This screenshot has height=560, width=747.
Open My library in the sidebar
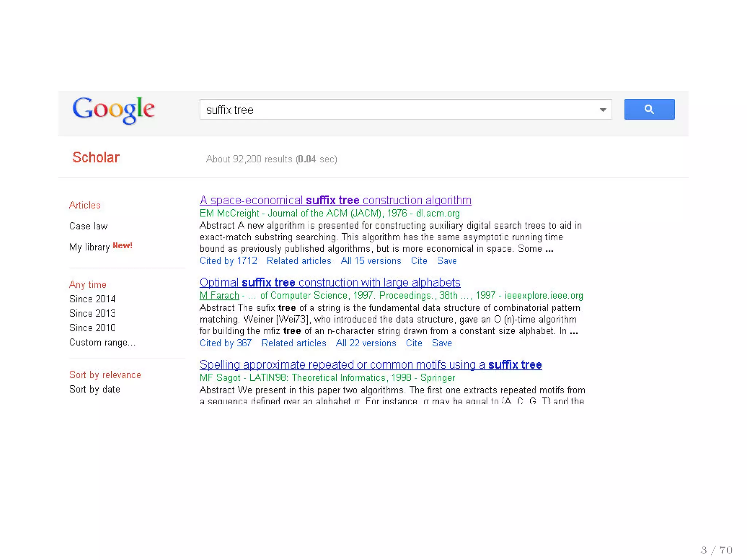(89, 247)
